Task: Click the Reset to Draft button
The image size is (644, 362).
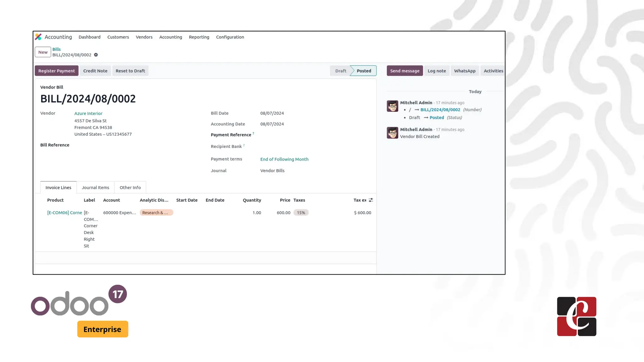Action: pyautogui.click(x=130, y=71)
